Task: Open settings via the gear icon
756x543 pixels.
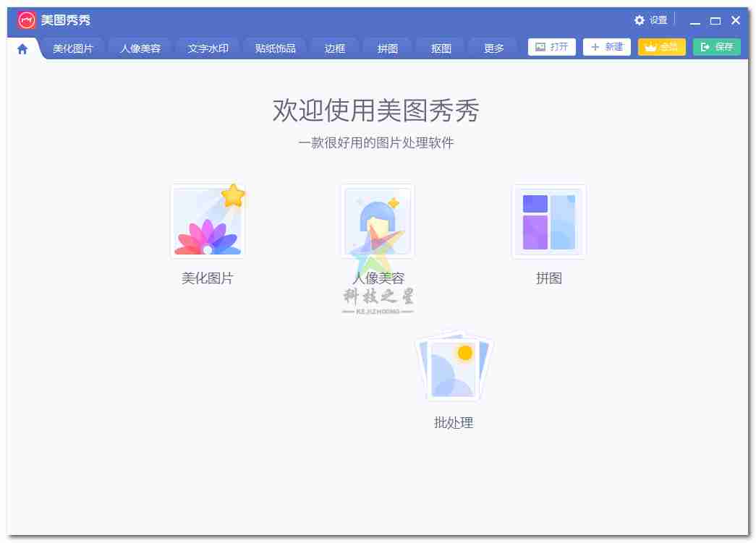Action: (640, 20)
